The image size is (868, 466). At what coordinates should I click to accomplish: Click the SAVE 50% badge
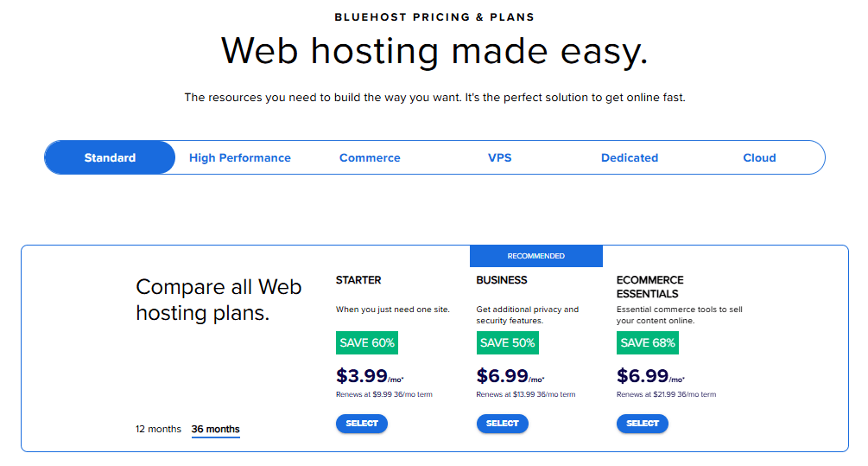point(508,342)
